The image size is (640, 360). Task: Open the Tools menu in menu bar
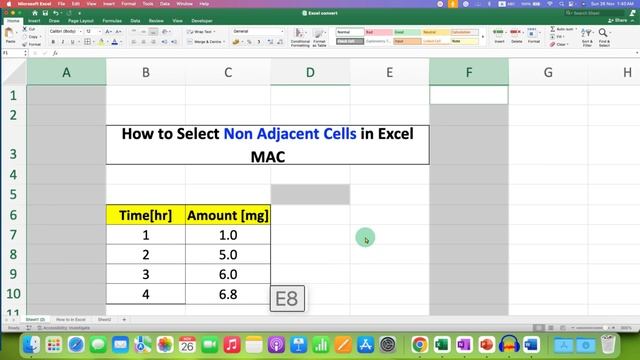(148, 4)
